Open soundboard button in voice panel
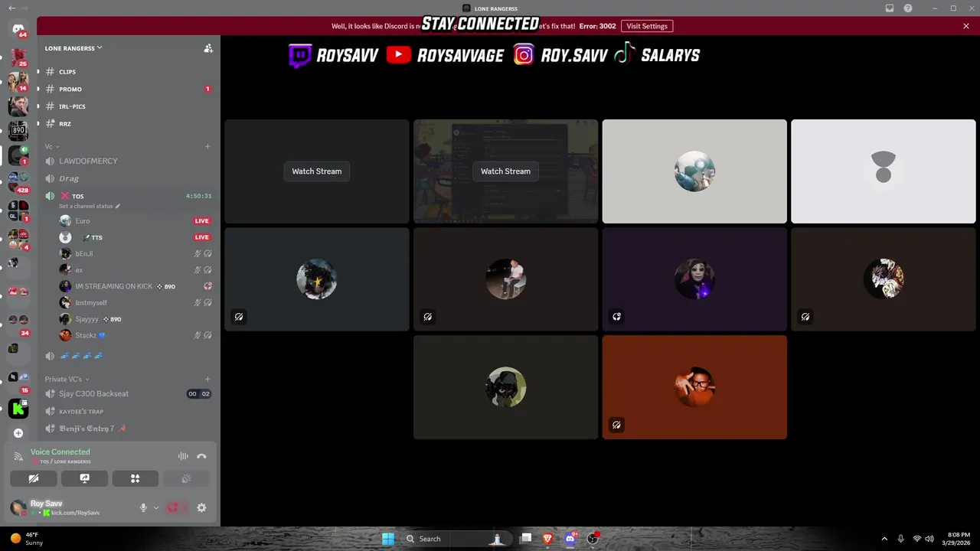The height and width of the screenshot is (551, 980). 186,478
